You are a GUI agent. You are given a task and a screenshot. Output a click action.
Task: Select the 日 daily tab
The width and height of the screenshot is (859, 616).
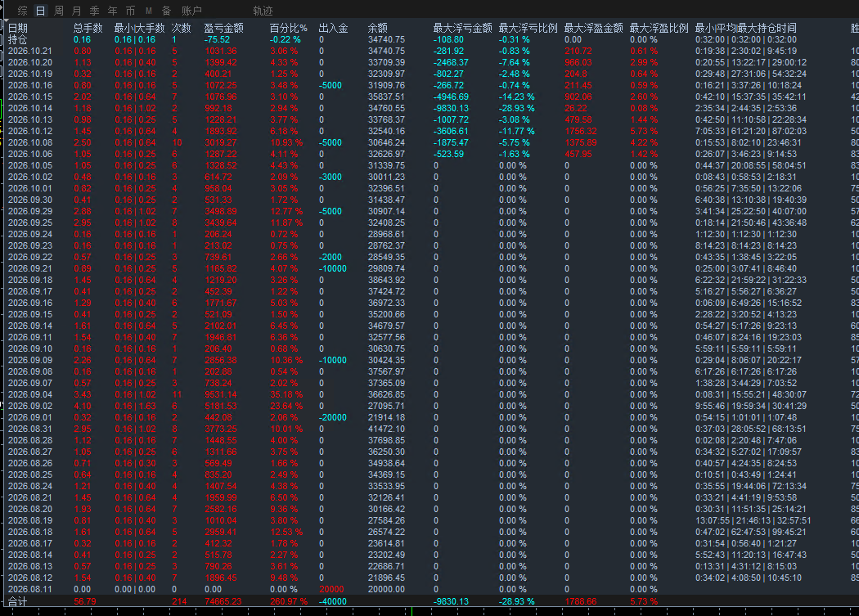[x=41, y=11]
